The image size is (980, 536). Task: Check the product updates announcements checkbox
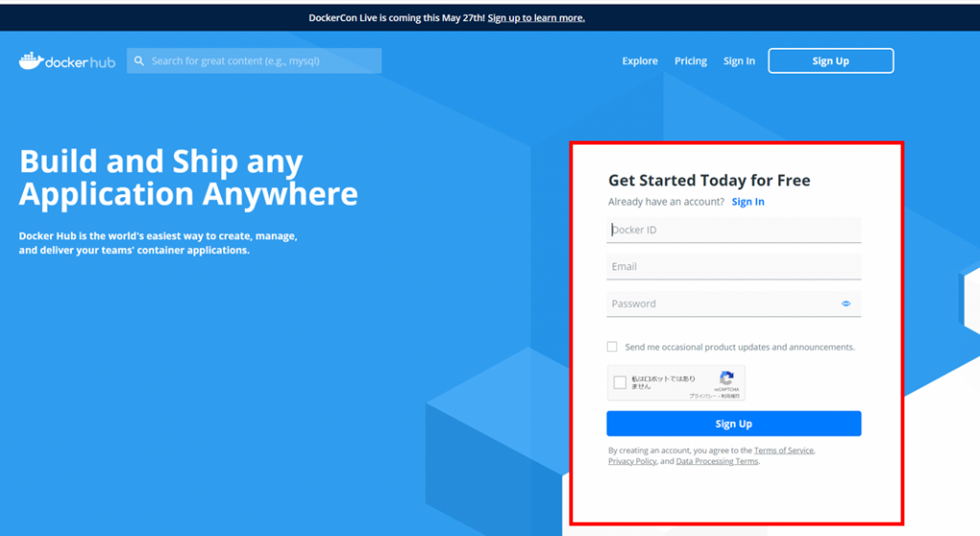coord(612,346)
